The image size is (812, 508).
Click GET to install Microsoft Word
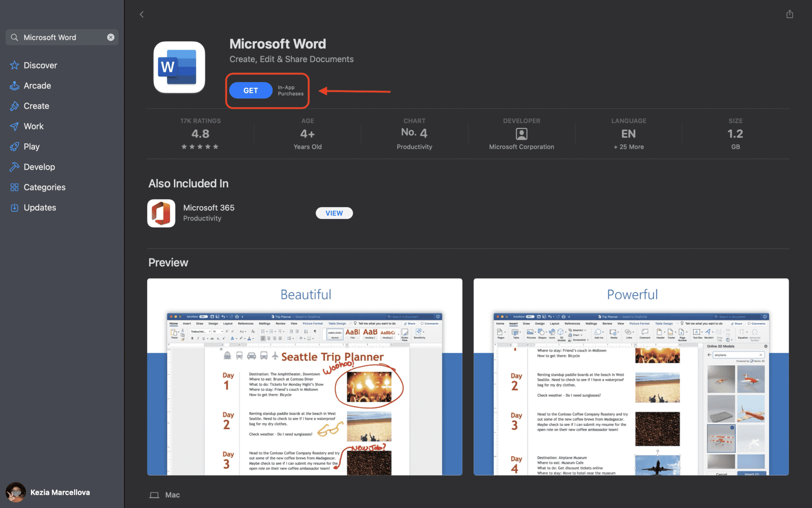(250, 90)
